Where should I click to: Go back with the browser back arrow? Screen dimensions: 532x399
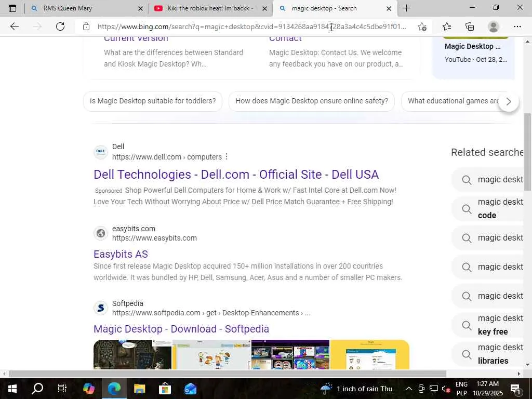tap(14, 26)
